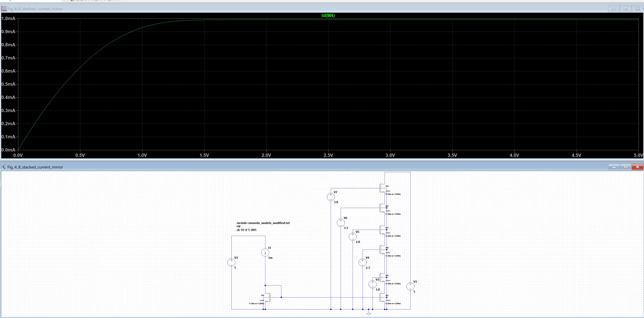
Task: Click the 1.5V label on the horizontal axis
Action: [204, 155]
